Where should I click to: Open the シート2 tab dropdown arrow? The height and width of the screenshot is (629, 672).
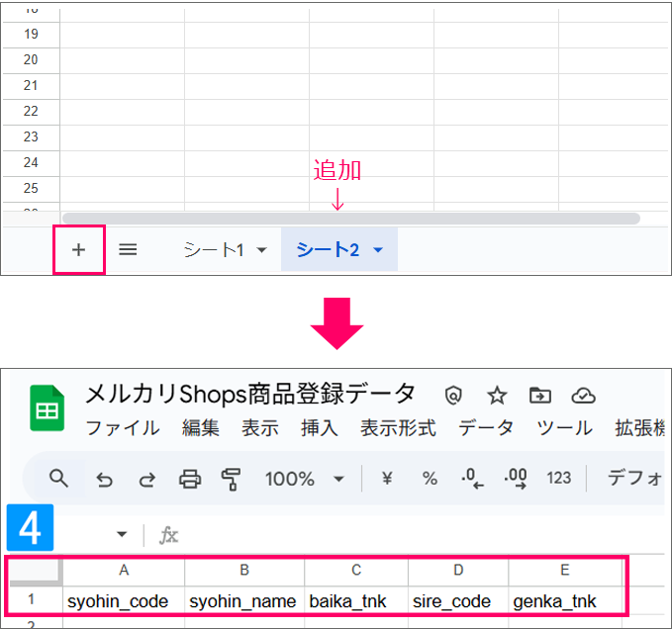(378, 251)
